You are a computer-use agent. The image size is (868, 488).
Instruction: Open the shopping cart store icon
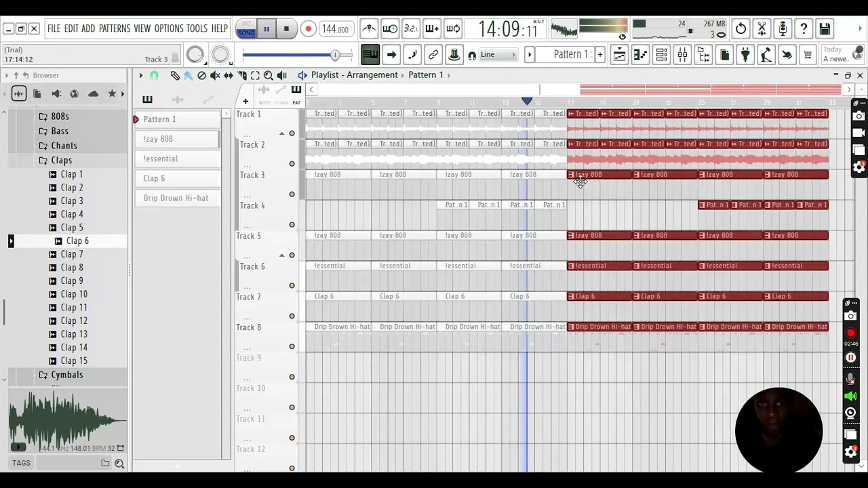pos(808,55)
